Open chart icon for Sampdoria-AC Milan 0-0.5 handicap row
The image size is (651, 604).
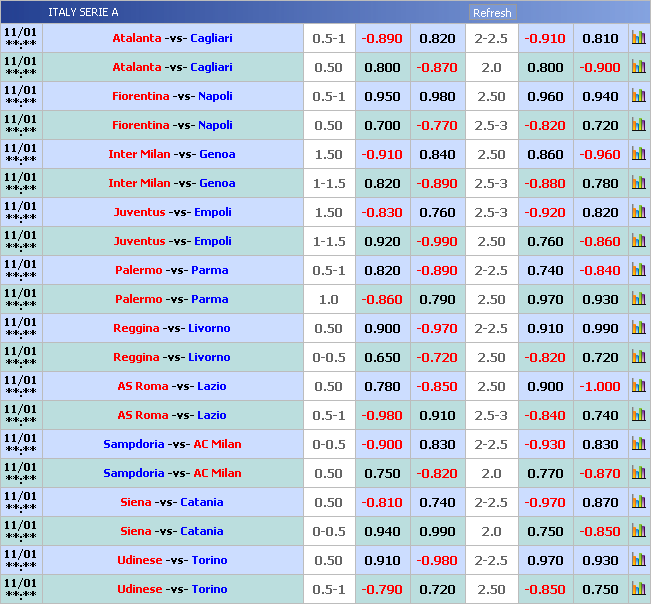[638, 444]
